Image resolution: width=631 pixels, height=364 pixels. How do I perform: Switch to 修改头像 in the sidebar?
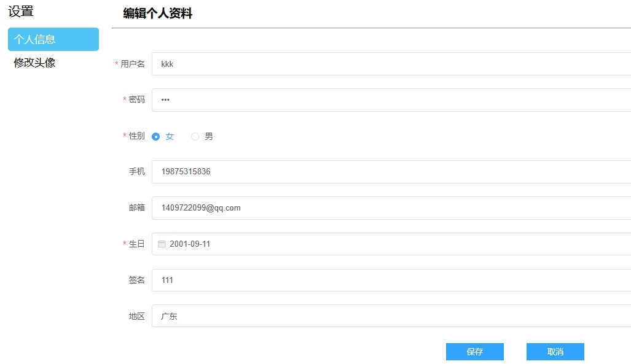point(35,63)
